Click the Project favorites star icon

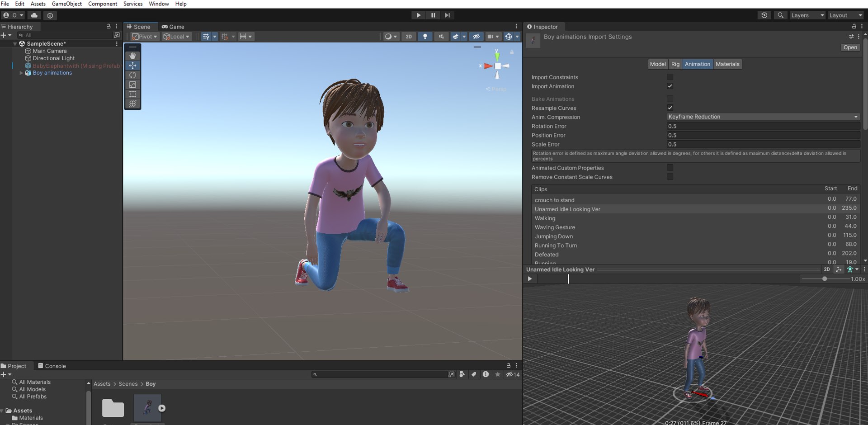(498, 374)
